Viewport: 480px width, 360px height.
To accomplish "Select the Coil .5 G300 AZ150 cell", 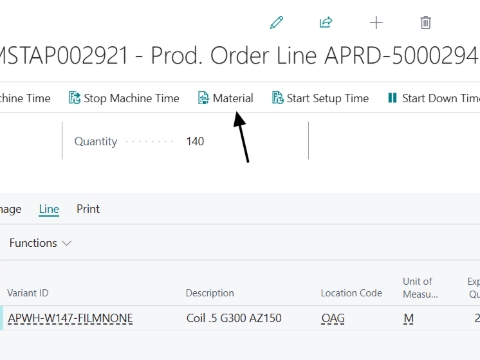I will [234, 318].
